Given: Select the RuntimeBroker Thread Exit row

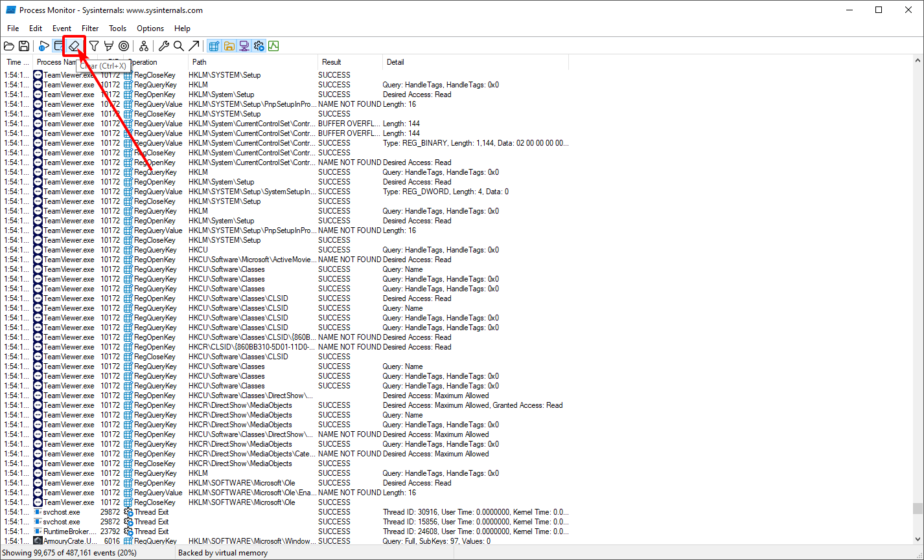Looking at the screenshot, I should [285, 532].
